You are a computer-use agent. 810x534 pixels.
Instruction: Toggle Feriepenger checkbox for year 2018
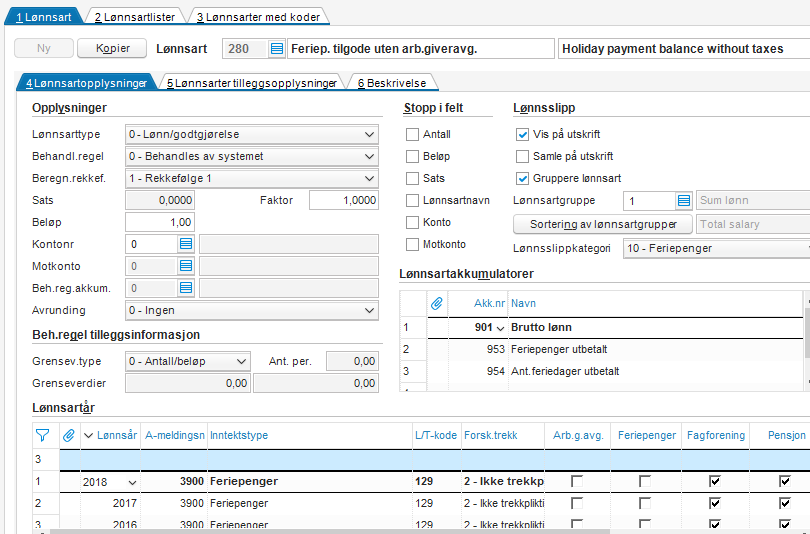[645, 481]
